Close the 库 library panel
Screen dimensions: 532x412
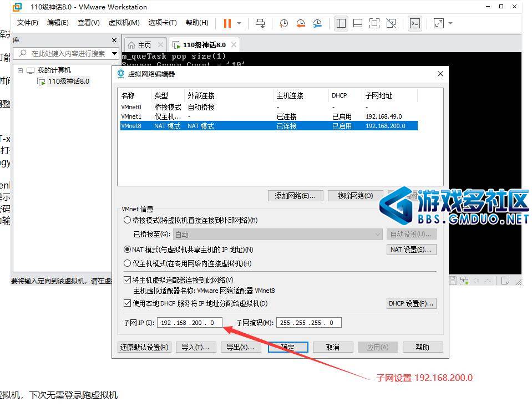(114, 40)
